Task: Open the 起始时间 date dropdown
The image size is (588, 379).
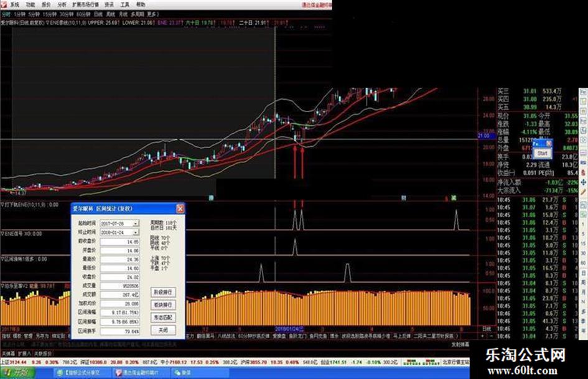Action: 136,223
